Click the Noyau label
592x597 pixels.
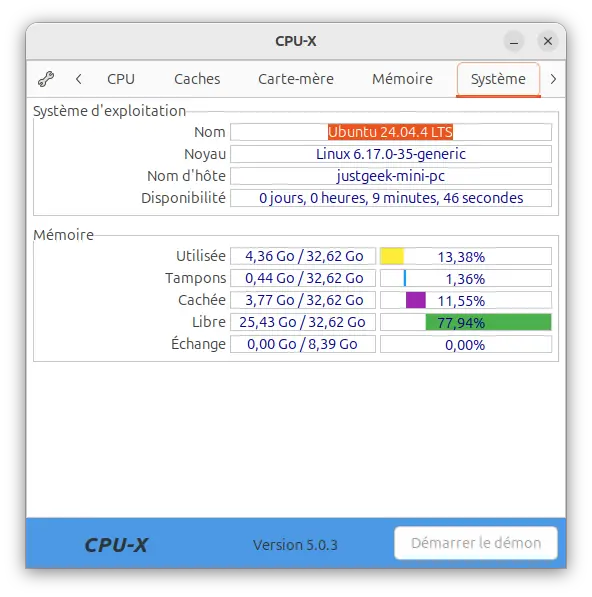click(x=205, y=154)
